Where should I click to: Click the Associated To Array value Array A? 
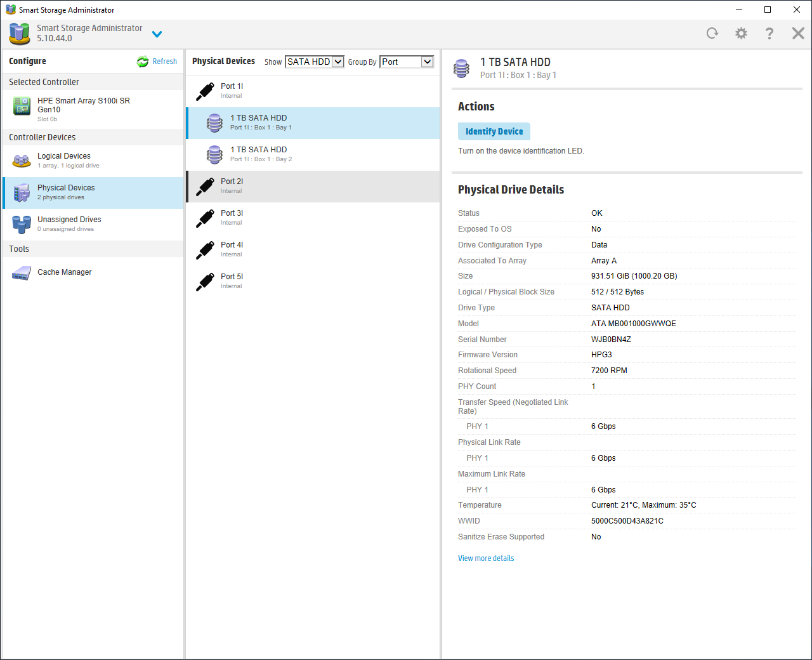click(x=604, y=261)
